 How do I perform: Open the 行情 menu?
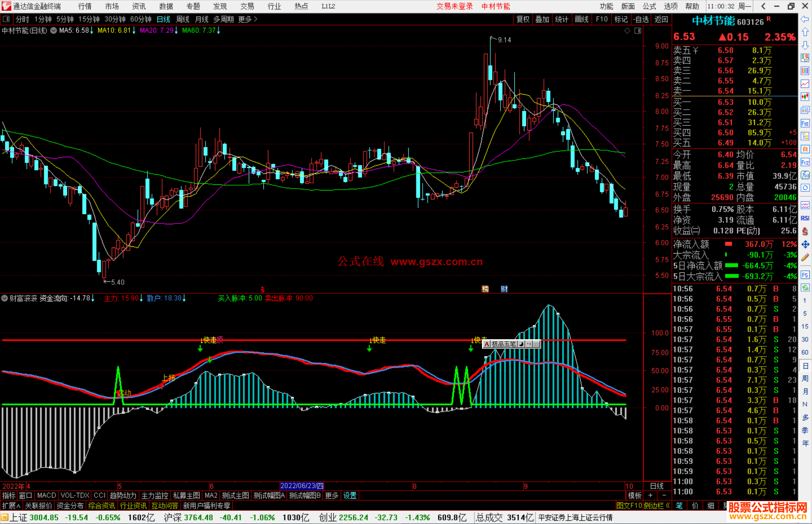pyautogui.click(x=85, y=6)
